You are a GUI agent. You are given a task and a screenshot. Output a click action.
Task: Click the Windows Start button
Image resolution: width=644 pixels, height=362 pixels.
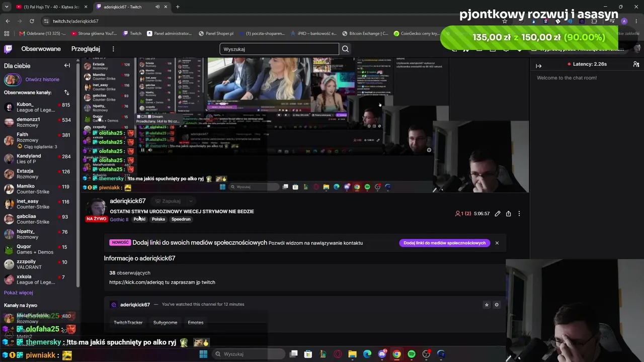(x=203, y=354)
